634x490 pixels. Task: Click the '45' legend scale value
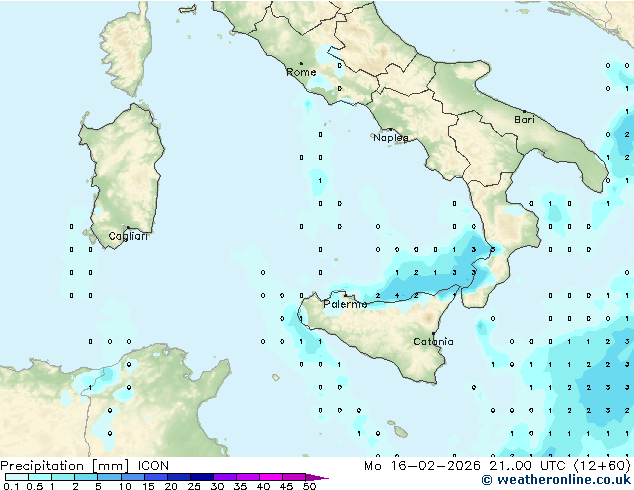click(x=286, y=486)
